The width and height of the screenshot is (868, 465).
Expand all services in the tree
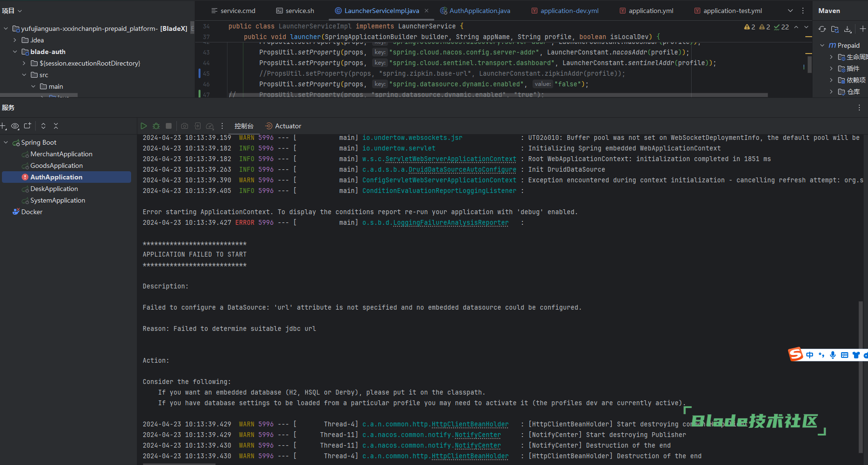(43, 126)
